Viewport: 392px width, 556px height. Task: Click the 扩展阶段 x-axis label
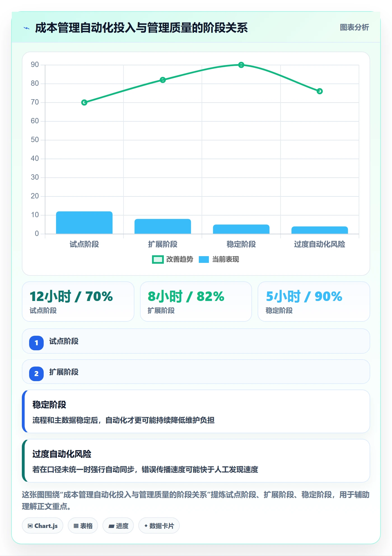point(163,244)
